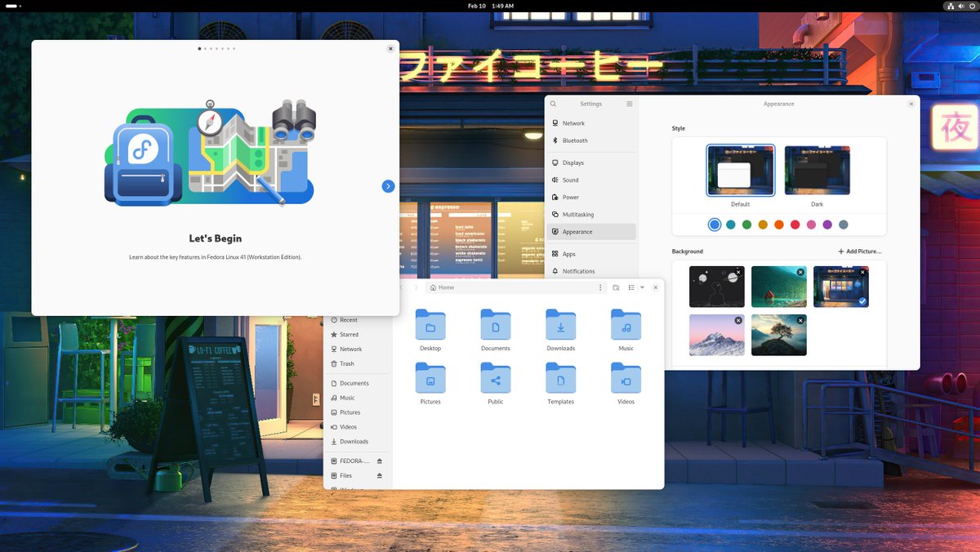The height and width of the screenshot is (552, 980).
Task: Open the Downloads folder icon
Action: [561, 325]
